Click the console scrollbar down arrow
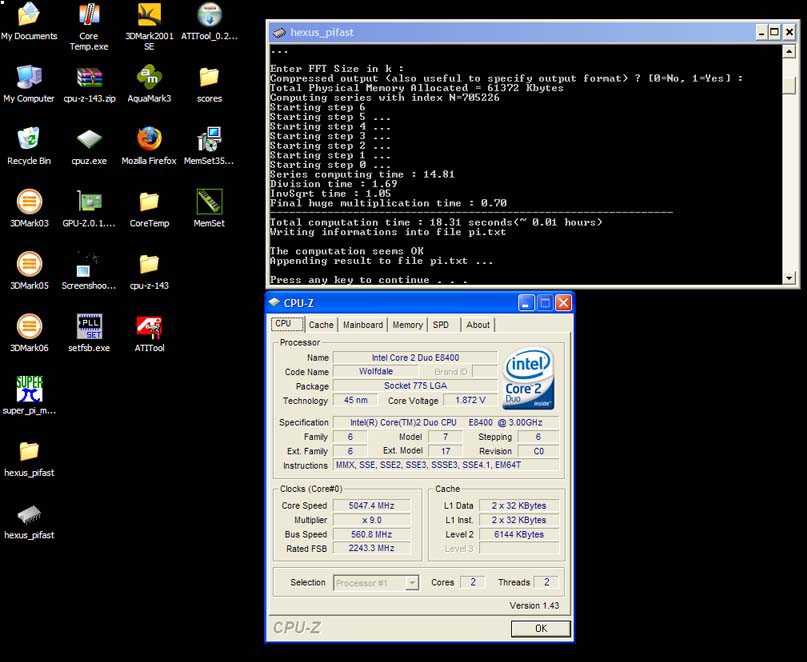 point(788,278)
